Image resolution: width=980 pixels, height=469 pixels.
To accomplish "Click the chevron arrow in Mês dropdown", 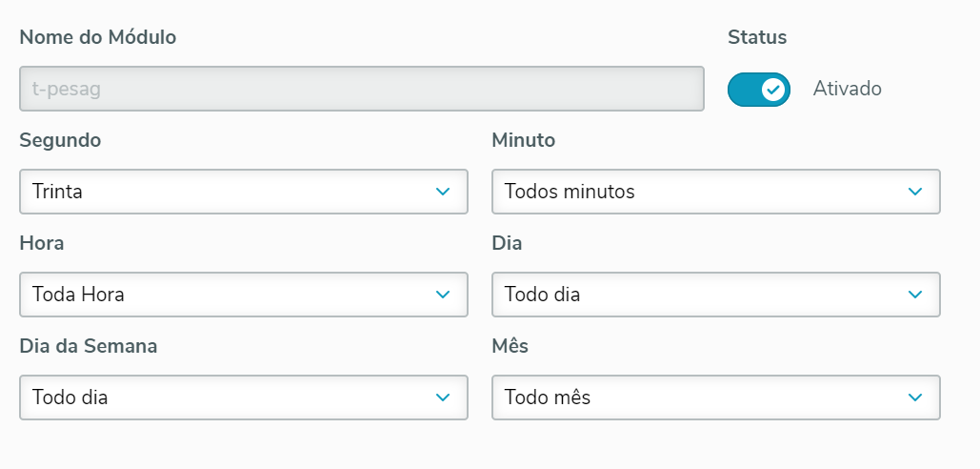I will coord(915,398).
